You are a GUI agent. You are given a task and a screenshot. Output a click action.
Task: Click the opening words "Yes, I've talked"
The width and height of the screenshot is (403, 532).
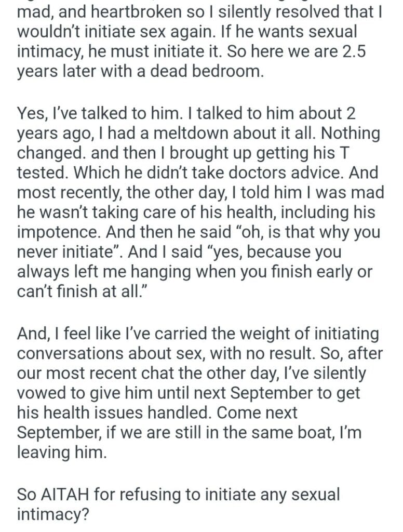pos(74,114)
